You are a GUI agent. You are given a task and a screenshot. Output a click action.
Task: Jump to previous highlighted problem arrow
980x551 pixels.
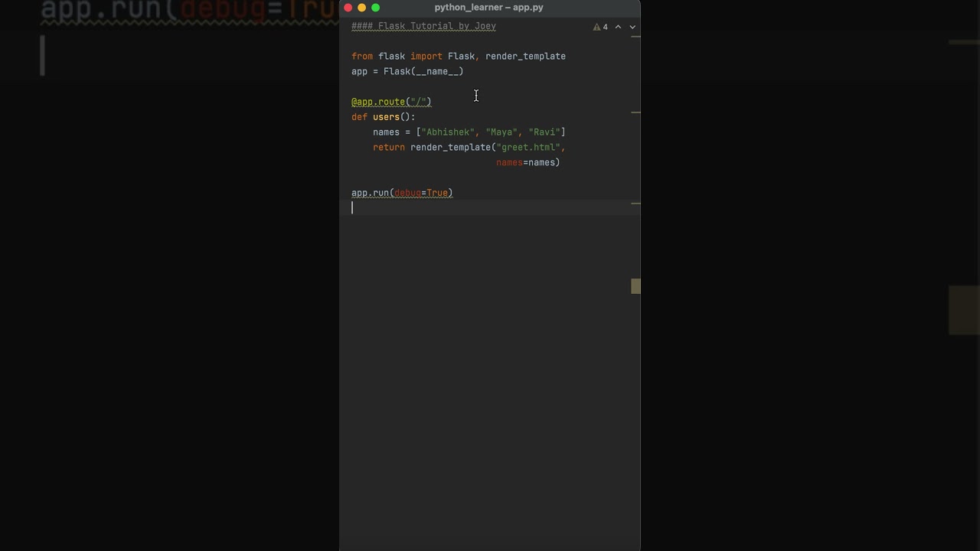click(618, 27)
